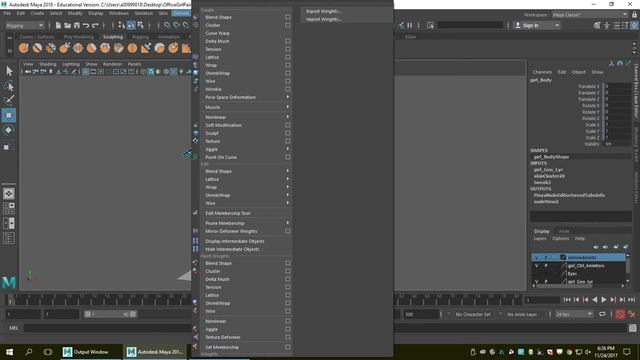Switch to the Sculpting shelf tab
The width and height of the screenshot is (640, 360).
[x=113, y=37]
